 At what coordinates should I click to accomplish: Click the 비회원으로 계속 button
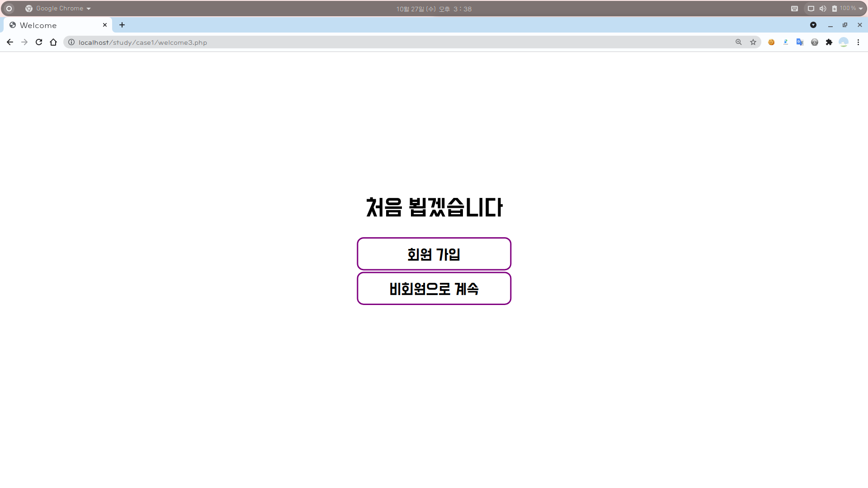pos(434,288)
